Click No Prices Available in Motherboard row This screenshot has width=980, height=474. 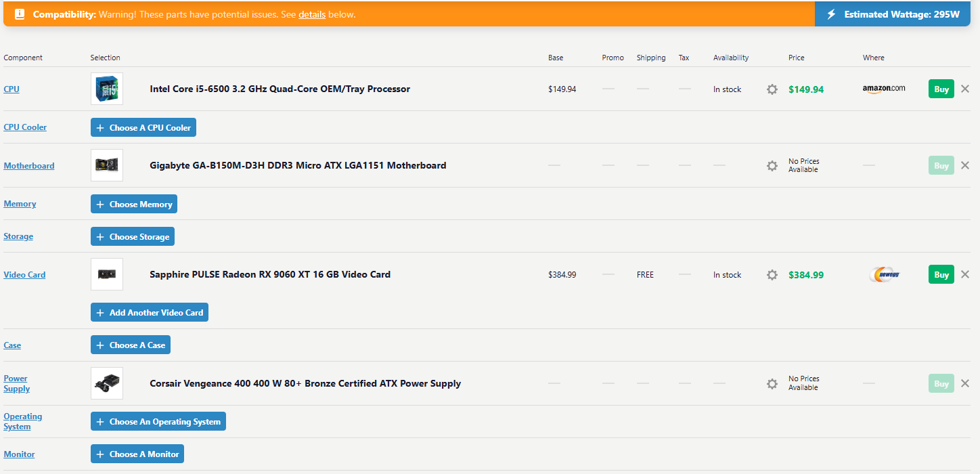[x=804, y=165]
